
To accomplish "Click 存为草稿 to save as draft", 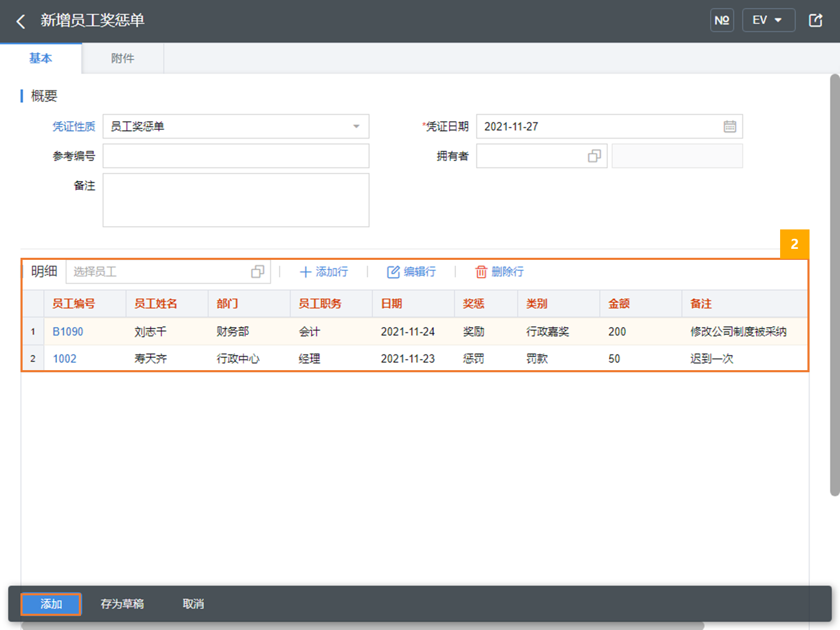I will pyautogui.click(x=122, y=604).
